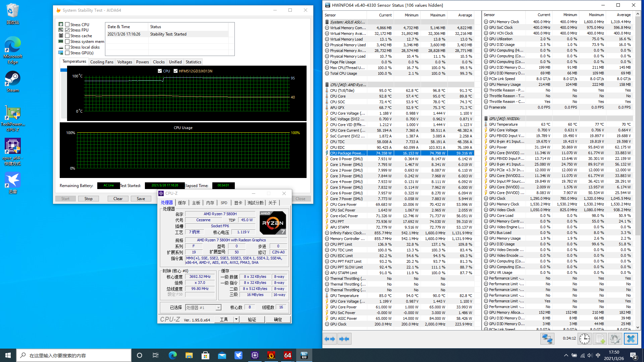Viewport: 644px width, 362px height.
Task: Toggle the HFM512GD3JX013N graph checkbox
Action: click(x=175, y=71)
